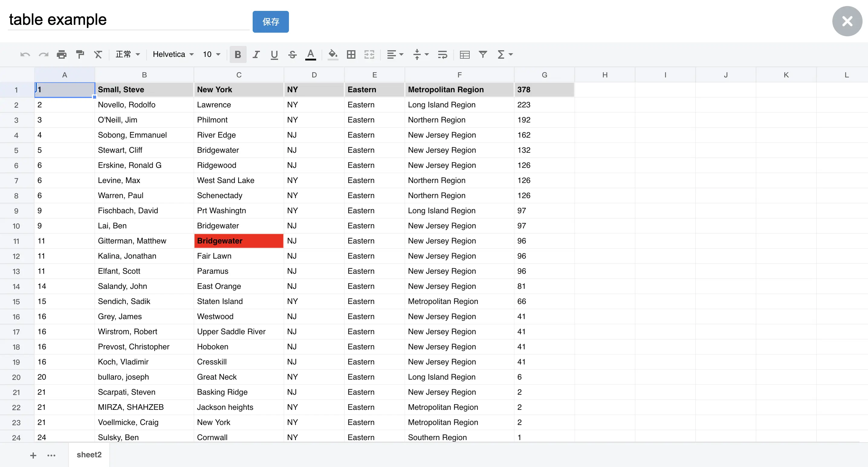Print the spreadsheet with the printer icon
Screen dimensions: 868x467
(62, 55)
